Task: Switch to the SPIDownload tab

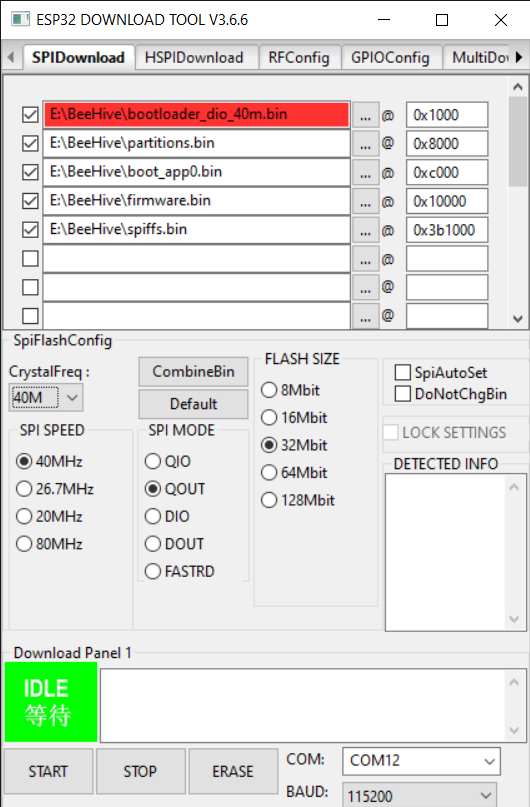Action: [78, 57]
